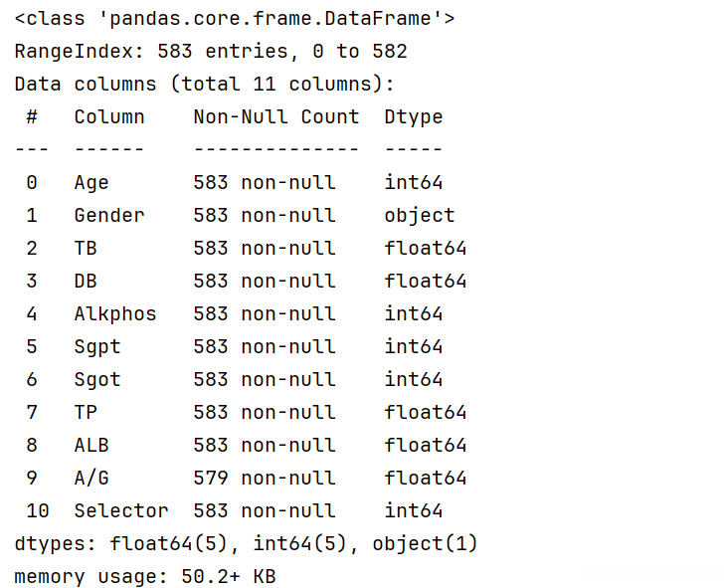The height and width of the screenshot is (588, 726).
Task: Click the 'Non-Null Count' header
Action: pos(276,117)
